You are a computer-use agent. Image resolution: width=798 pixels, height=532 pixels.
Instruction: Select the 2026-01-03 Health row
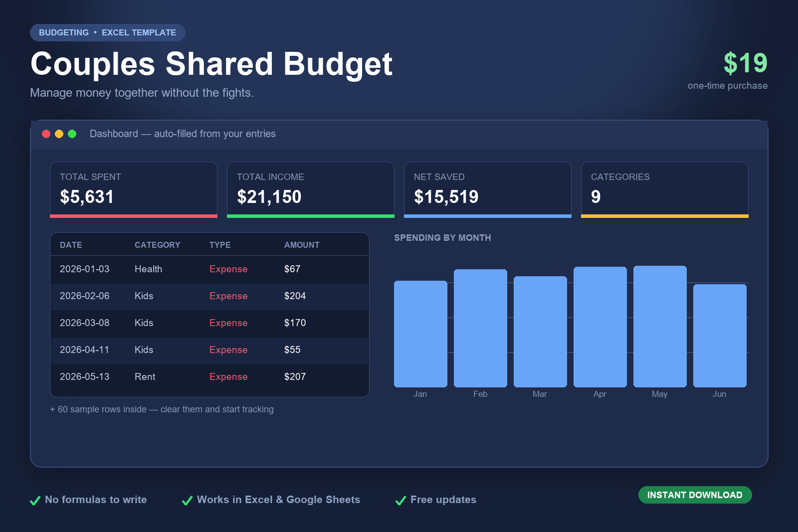click(209, 269)
